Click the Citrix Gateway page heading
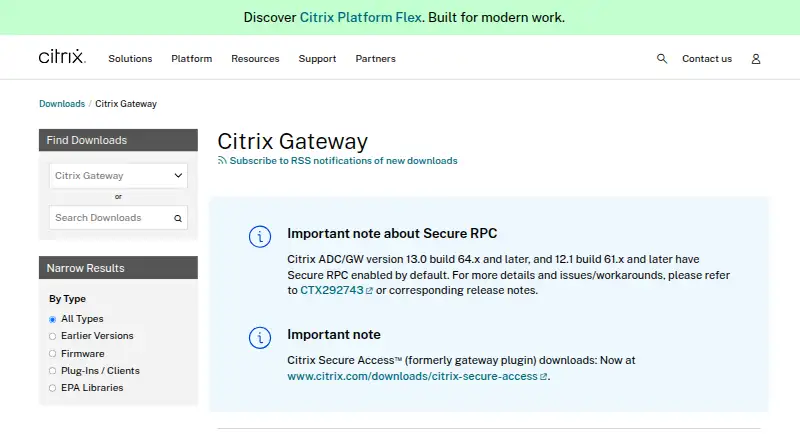 click(x=292, y=141)
